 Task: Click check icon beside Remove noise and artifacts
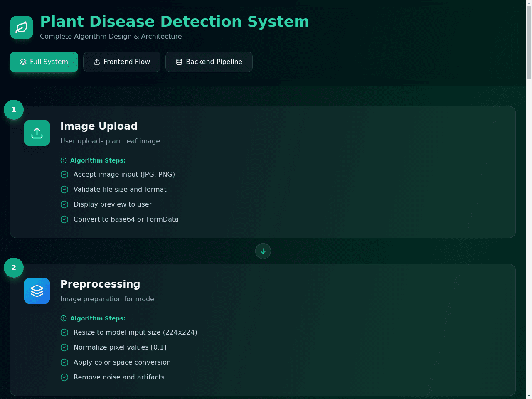pos(64,377)
